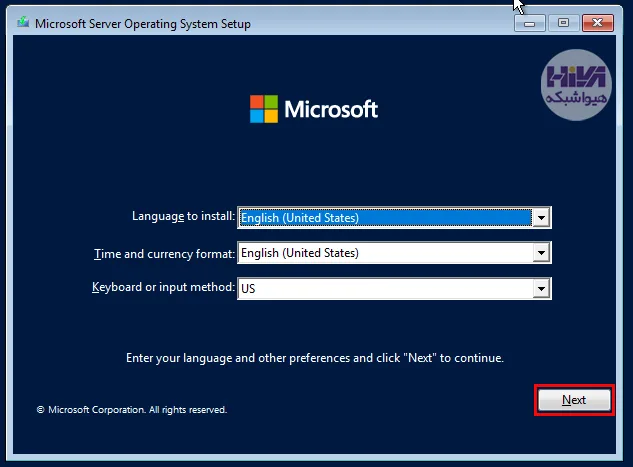Open the Language to install dropdown arrow
This screenshot has height=467, width=633.
click(541, 218)
